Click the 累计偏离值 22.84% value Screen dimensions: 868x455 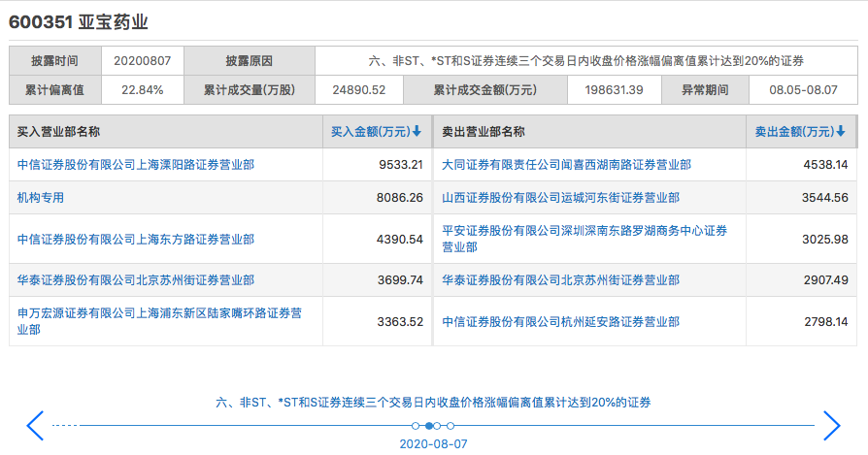pyautogui.click(x=143, y=90)
